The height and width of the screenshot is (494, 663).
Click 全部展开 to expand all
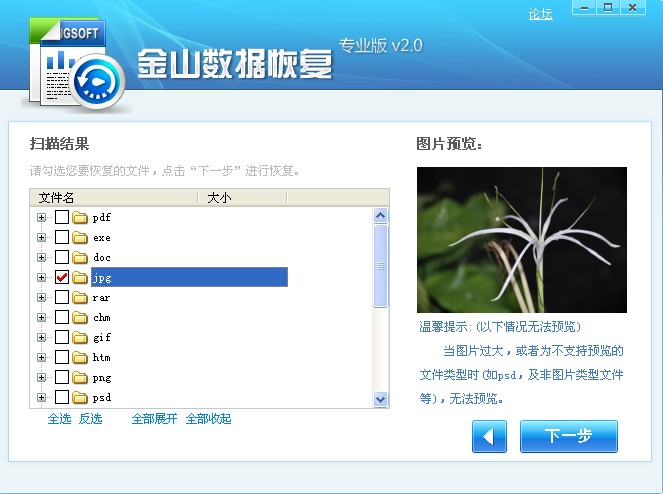click(x=154, y=419)
